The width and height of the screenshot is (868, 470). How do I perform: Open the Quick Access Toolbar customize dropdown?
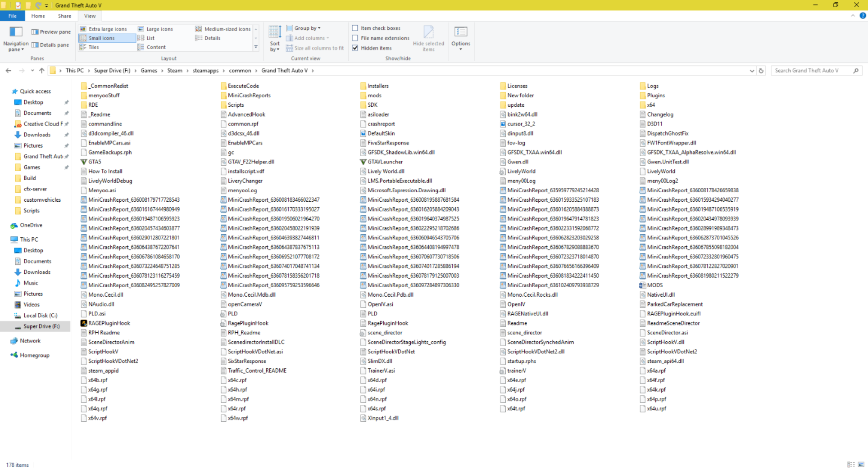pyautogui.click(x=46, y=5)
